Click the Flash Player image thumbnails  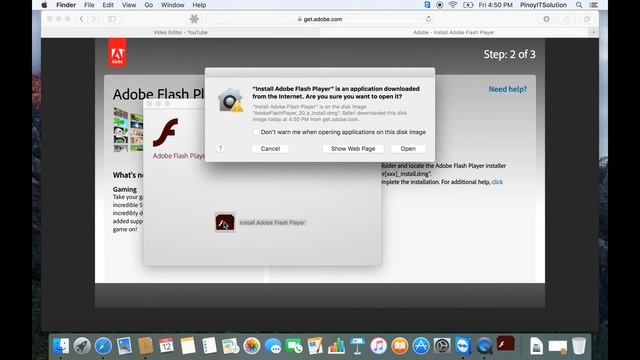tap(128, 129)
